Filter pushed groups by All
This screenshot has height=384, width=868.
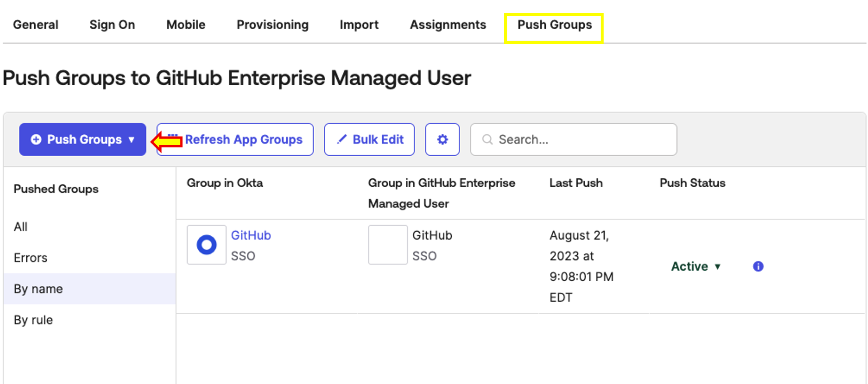pyautogui.click(x=90, y=227)
